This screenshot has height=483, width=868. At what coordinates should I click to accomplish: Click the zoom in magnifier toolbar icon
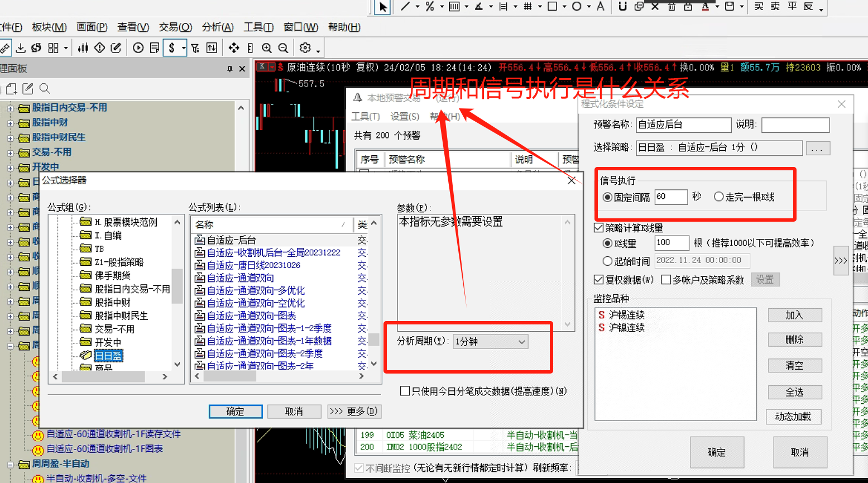point(267,48)
